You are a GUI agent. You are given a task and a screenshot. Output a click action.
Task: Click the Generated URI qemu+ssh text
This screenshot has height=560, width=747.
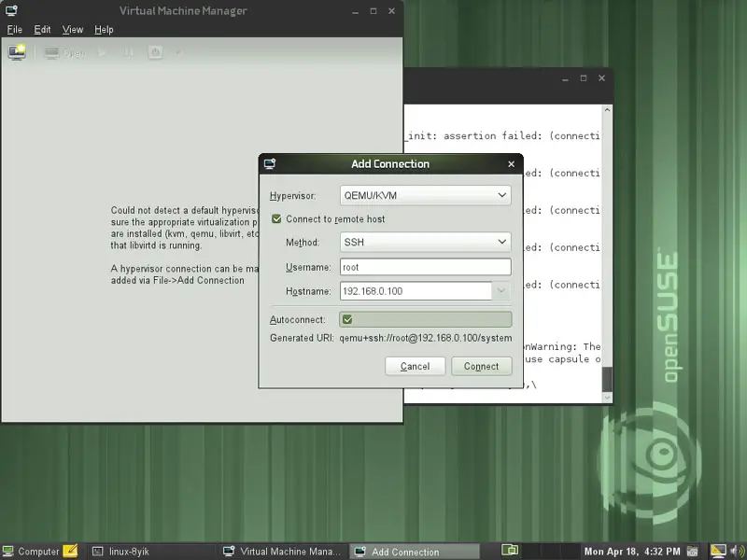click(426, 338)
